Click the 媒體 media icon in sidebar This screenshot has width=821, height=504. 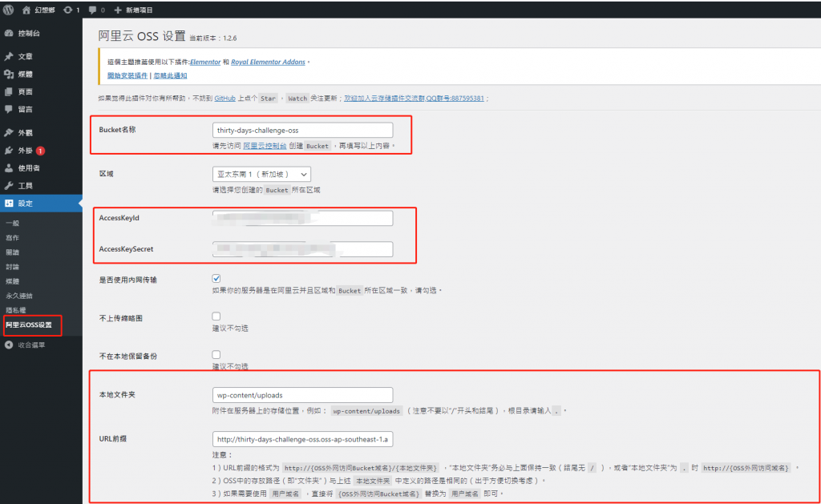(9, 74)
